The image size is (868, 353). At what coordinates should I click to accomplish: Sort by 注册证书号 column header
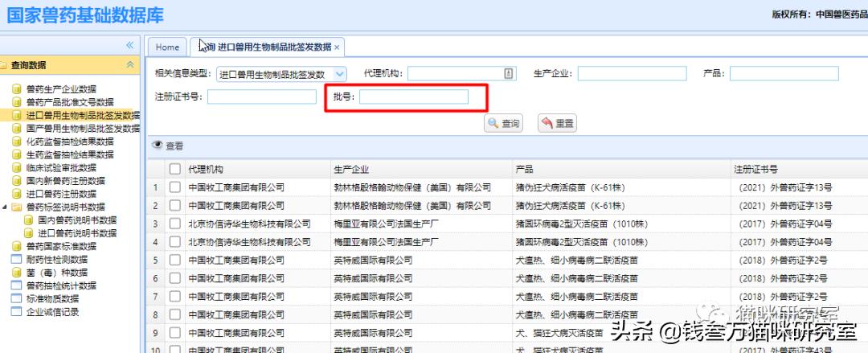click(x=799, y=169)
